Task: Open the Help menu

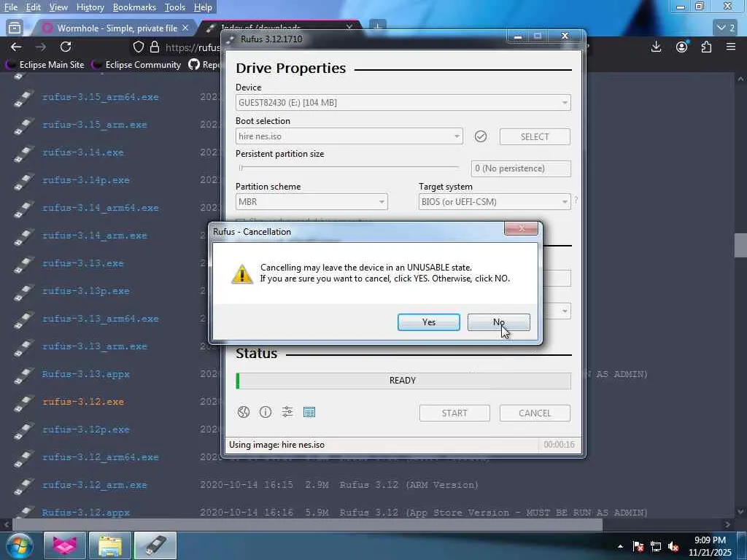Action: [x=203, y=7]
